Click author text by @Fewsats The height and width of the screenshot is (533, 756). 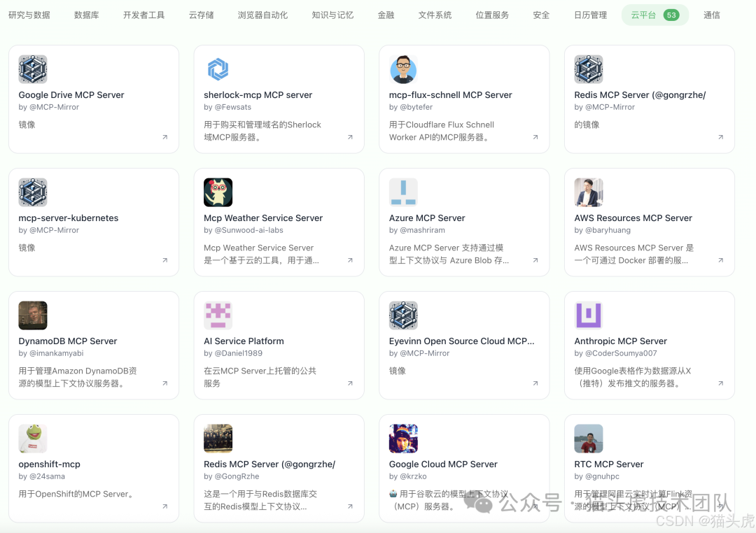227,107
